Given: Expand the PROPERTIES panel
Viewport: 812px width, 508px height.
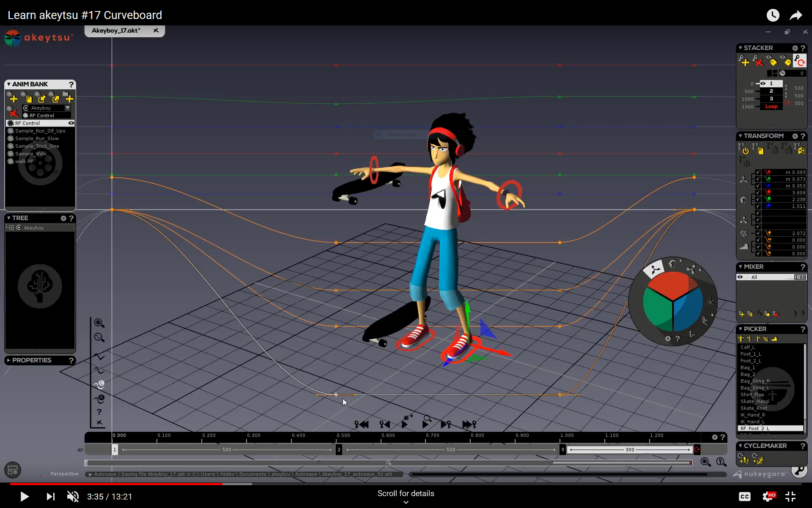Looking at the screenshot, I should (8, 360).
